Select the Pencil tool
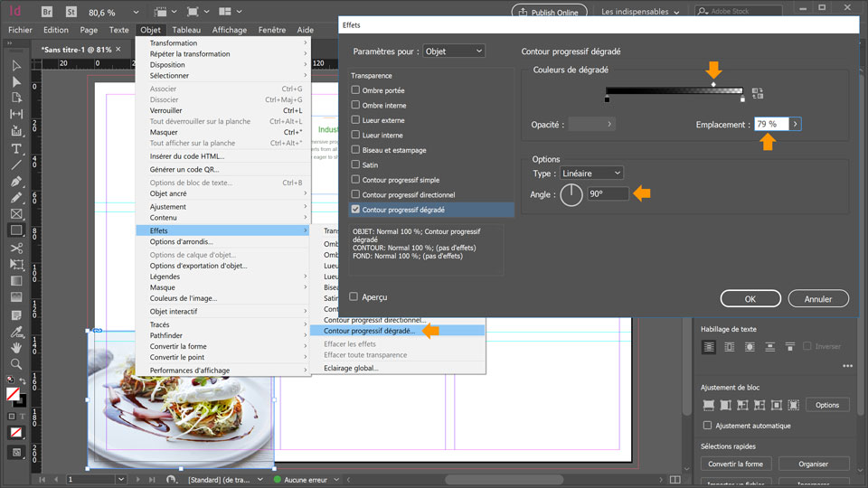Viewport: 868px width, 488px height. [16, 198]
